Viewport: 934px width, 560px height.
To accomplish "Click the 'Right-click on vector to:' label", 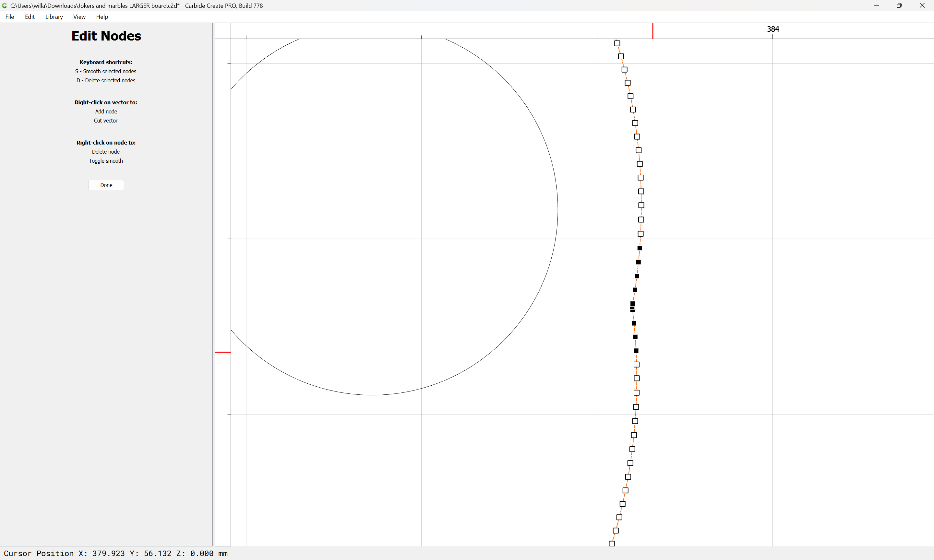I will coord(106,102).
